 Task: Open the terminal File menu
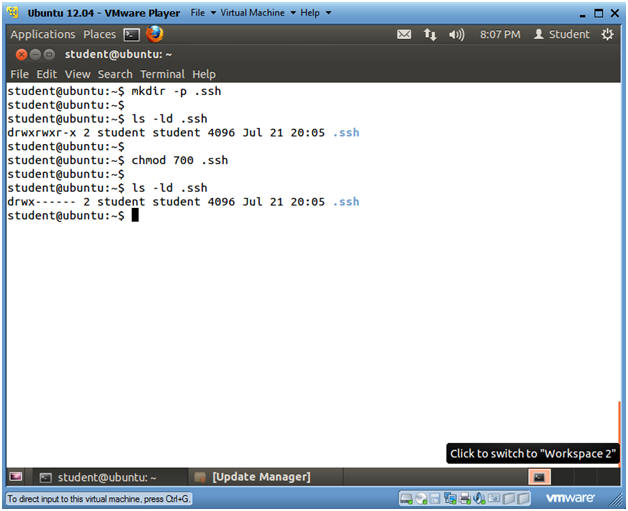pos(19,74)
